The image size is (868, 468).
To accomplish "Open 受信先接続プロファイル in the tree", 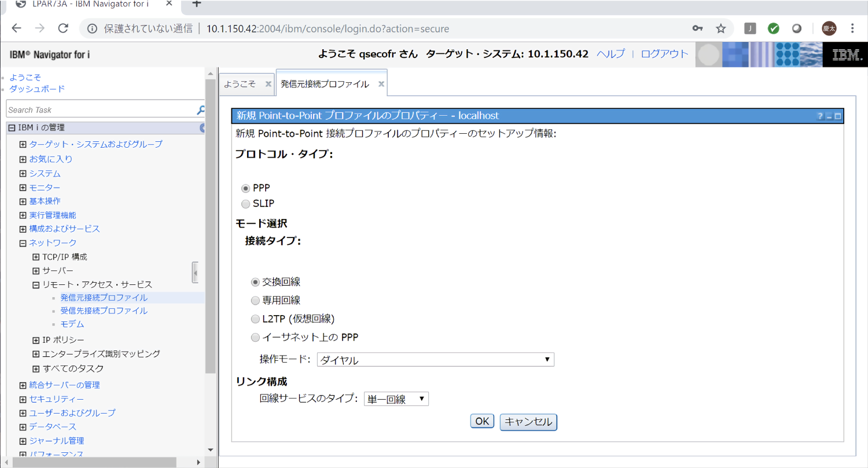I will [104, 311].
